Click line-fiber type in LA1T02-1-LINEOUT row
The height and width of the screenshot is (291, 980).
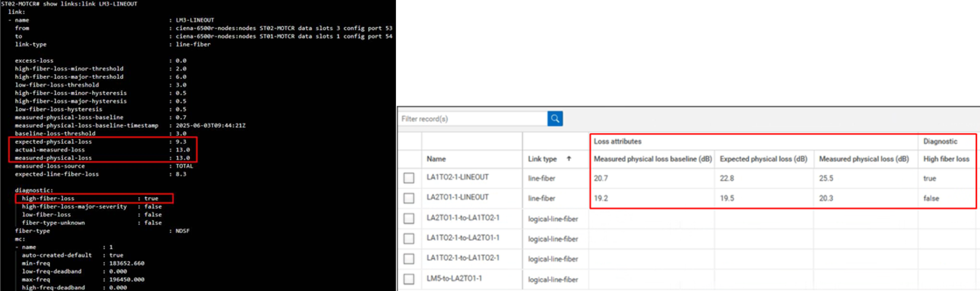[541, 178]
